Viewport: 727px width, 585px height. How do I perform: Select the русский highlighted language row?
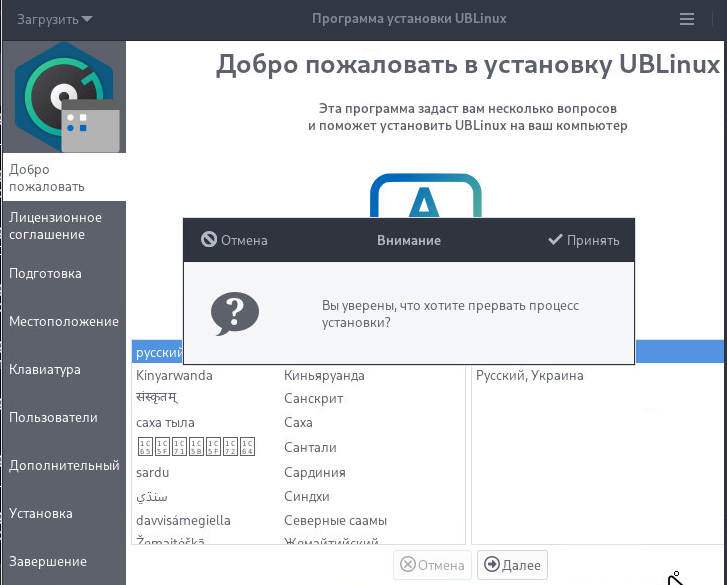(158, 352)
